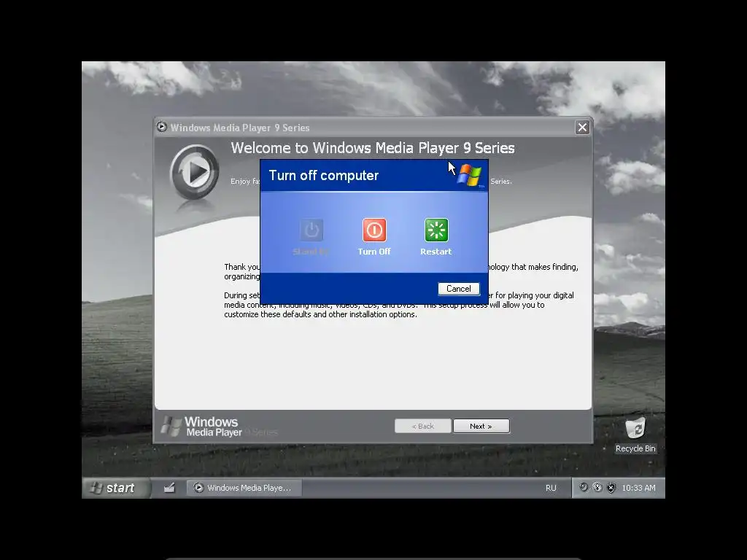Click the Media Player play logo
This screenshot has height=560, width=747.
point(194,172)
